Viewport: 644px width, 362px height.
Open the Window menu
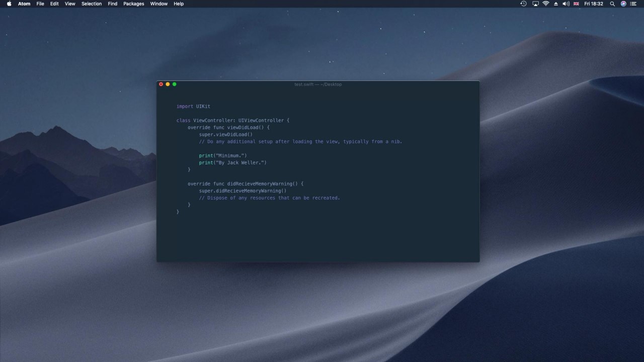point(159,4)
